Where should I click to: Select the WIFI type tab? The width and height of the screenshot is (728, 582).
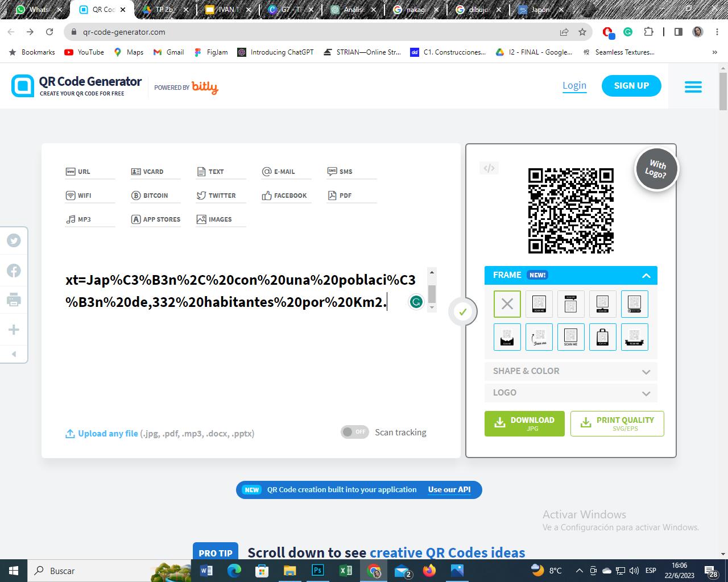tap(90, 196)
